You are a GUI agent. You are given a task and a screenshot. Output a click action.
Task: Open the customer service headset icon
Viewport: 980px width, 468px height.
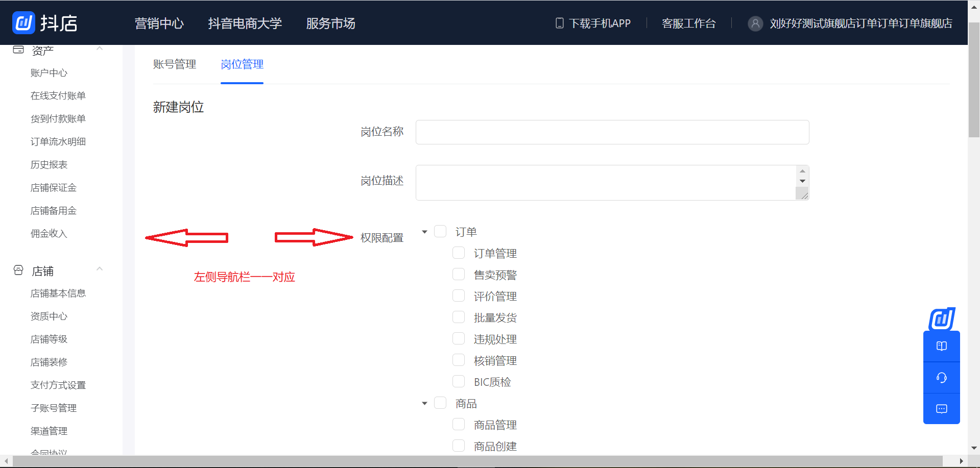(x=942, y=378)
